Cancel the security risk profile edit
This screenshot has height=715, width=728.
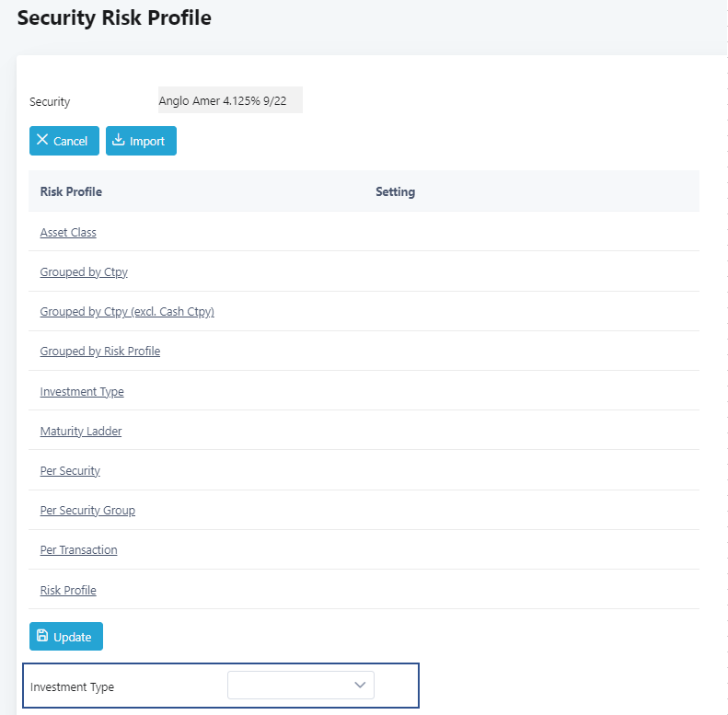coord(64,141)
